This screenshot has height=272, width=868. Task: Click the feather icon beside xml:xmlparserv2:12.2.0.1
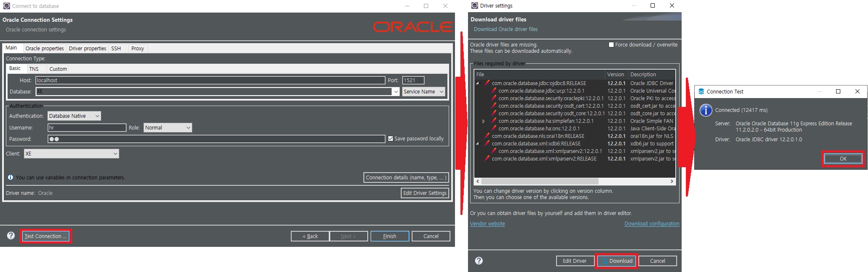click(494, 151)
